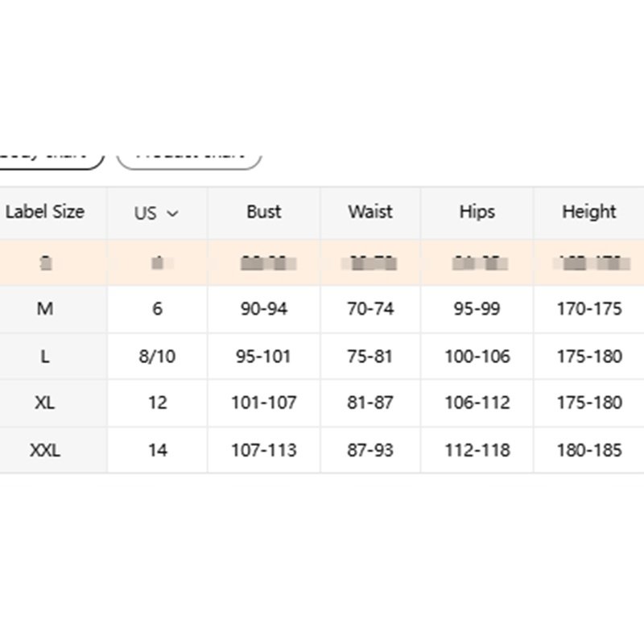Click the Label Size column header
644x644 pixels.
(x=45, y=213)
